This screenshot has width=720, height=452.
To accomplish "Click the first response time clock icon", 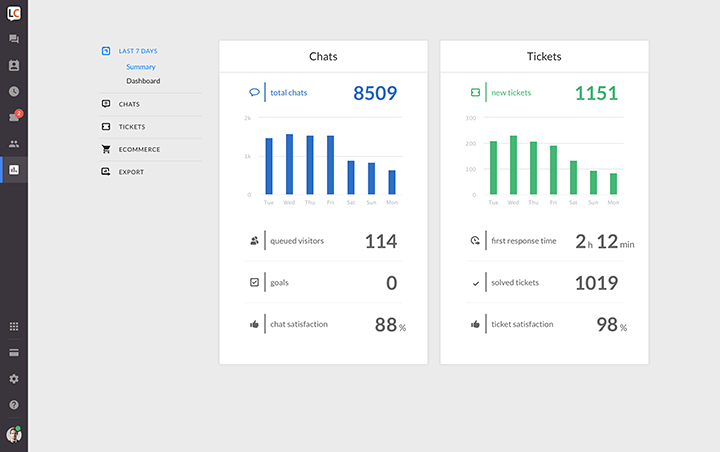I will click(x=475, y=240).
